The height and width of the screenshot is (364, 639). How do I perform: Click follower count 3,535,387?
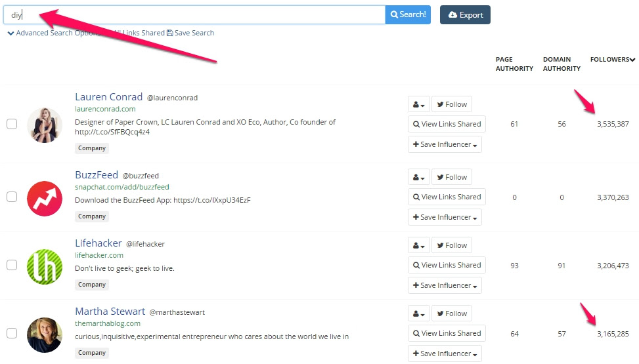[613, 124]
